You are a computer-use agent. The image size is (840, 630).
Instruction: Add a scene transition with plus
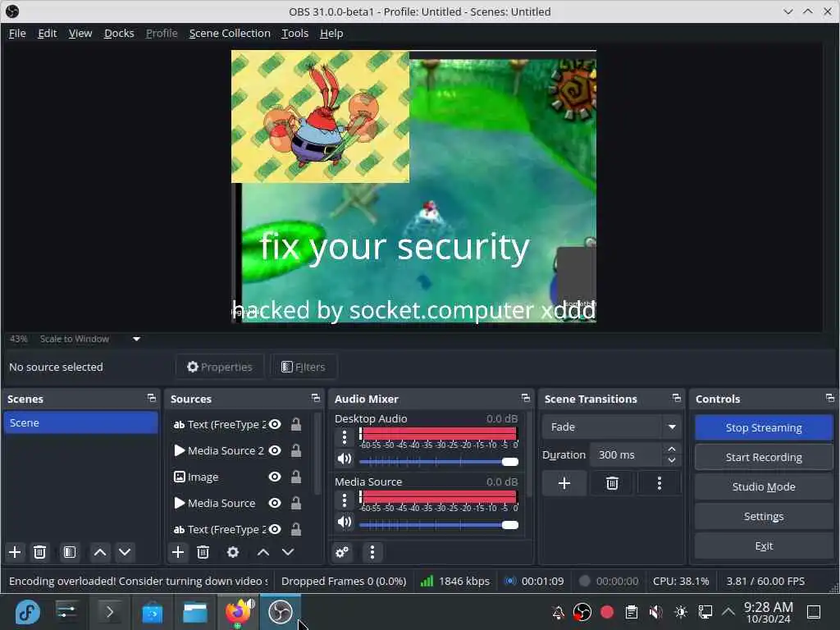[564, 483]
